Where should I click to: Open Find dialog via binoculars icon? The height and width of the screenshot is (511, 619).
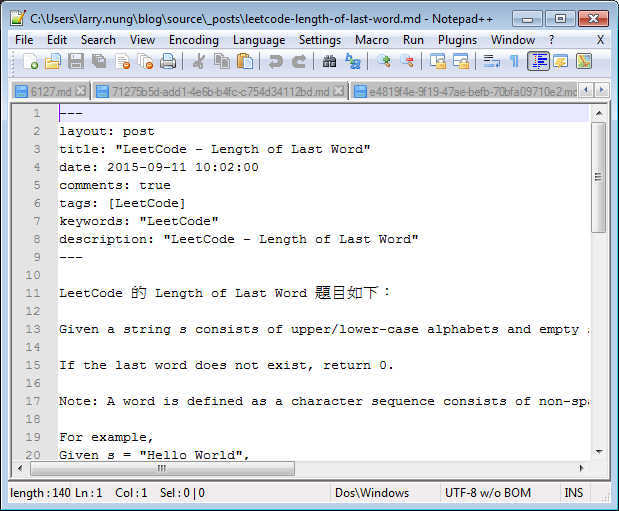click(x=330, y=62)
